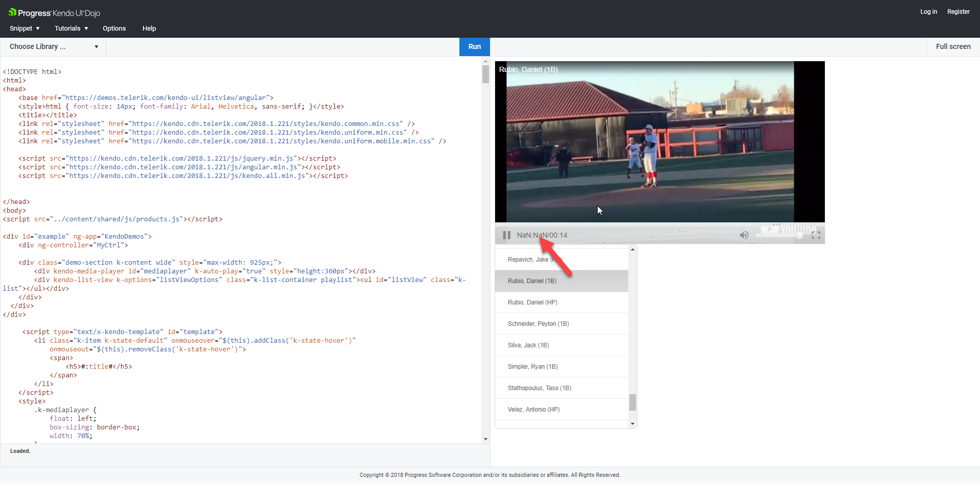Click the Loaded status text

coord(20,451)
